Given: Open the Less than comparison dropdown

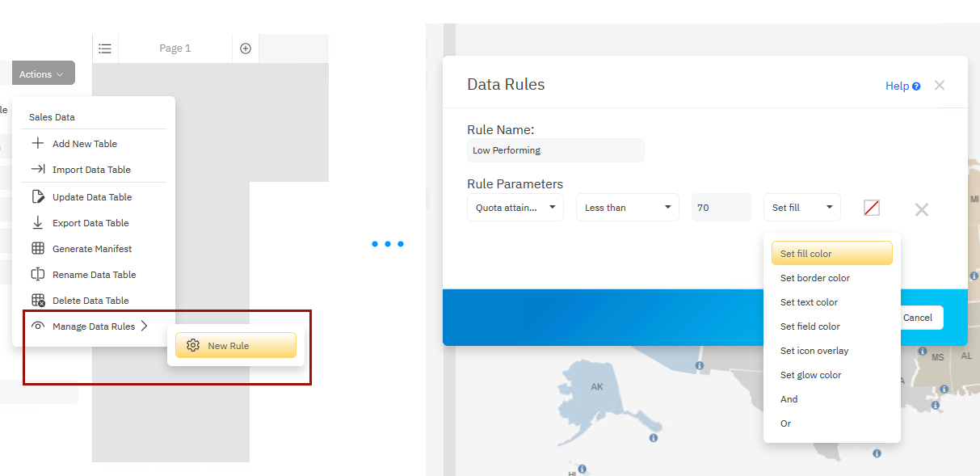Looking at the screenshot, I should pyautogui.click(x=627, y=207).
